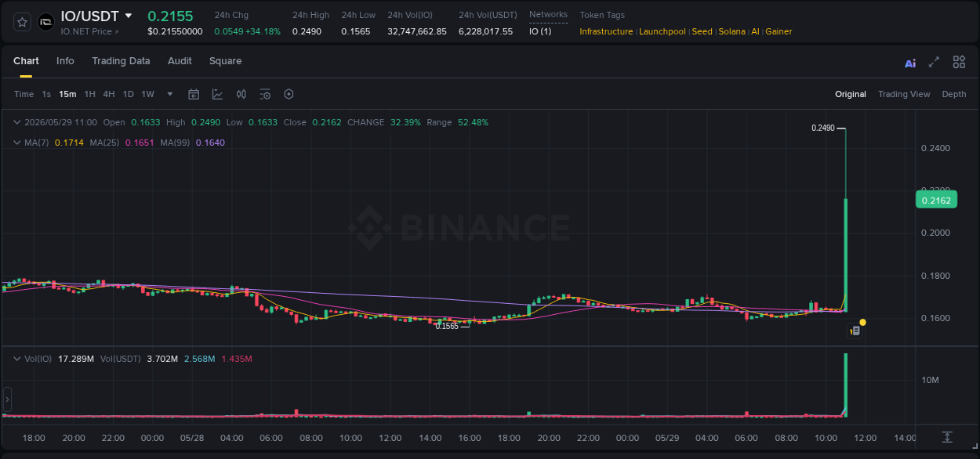980x459 pixels.
Task: Click the Vol(USDT) 3.702M label
Action: click(138, 359)
